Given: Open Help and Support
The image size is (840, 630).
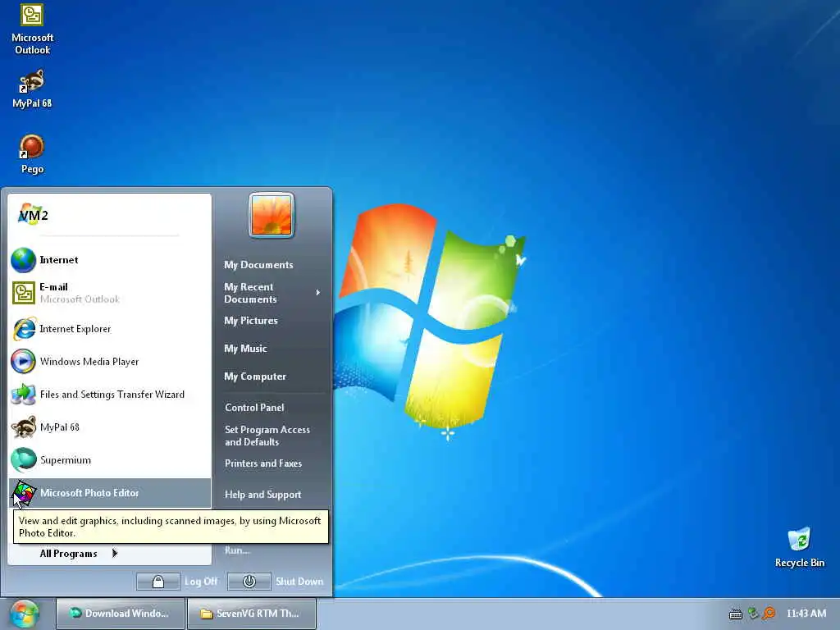Looking at the screenshot, I should click(262, 495).
